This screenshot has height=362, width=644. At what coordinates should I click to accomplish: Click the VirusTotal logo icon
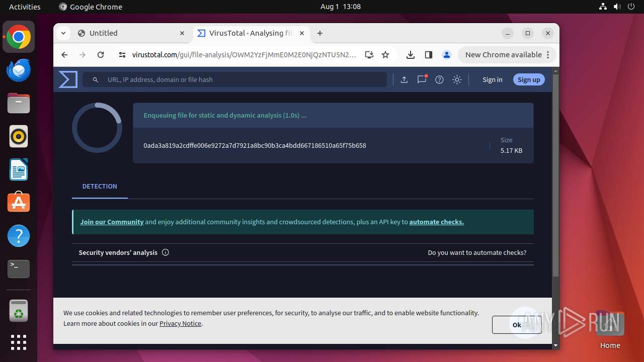coord(68,79)
